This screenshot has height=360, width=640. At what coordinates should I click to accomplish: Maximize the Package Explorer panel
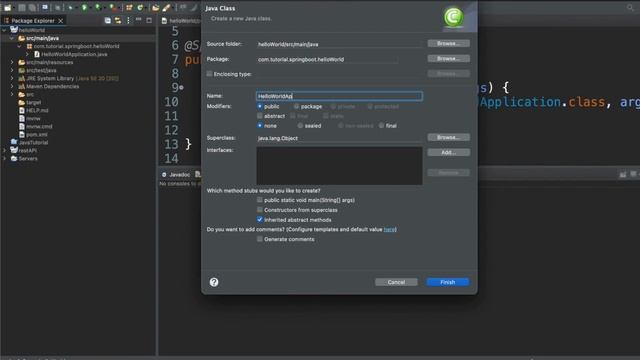[x=149, y=20]
